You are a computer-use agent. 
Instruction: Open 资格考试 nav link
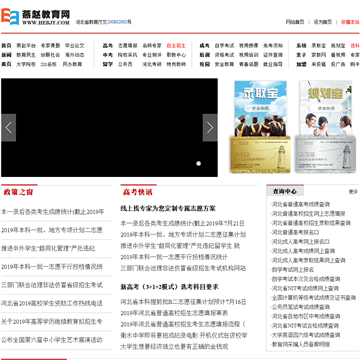tap(224, 55)
